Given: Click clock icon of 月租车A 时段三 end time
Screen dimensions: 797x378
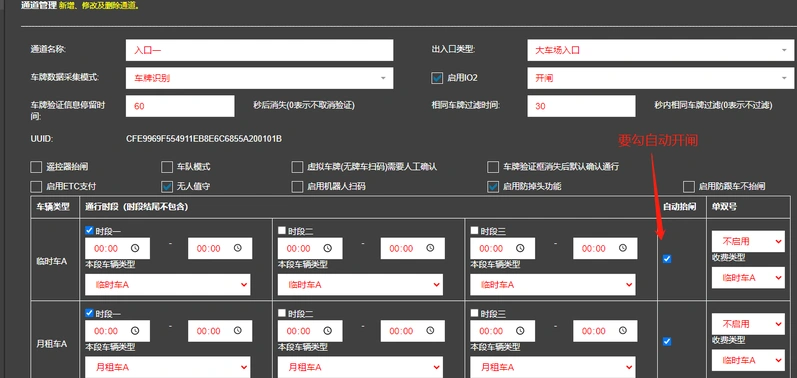Looking at the screenshot, I should point(623,331).
